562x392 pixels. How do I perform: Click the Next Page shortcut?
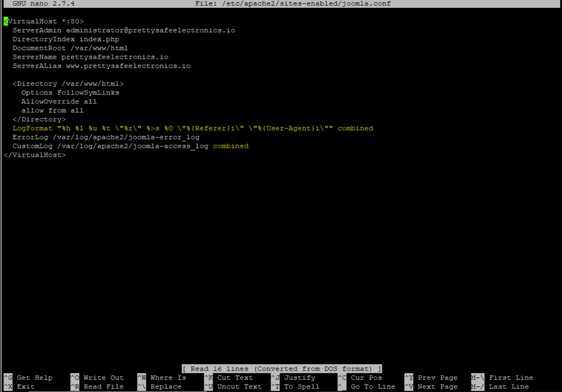click(437, 387)
